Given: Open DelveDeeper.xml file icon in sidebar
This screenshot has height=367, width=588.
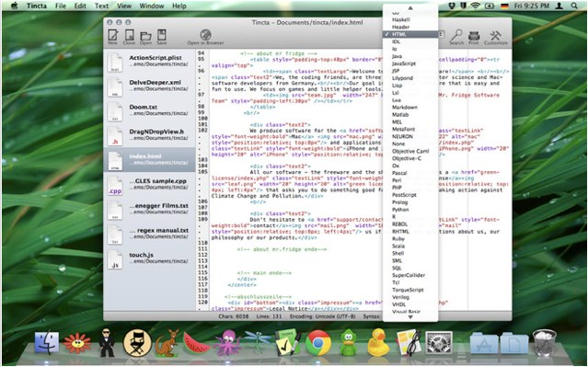Looking at the screenshot, I should pos(115,86).
